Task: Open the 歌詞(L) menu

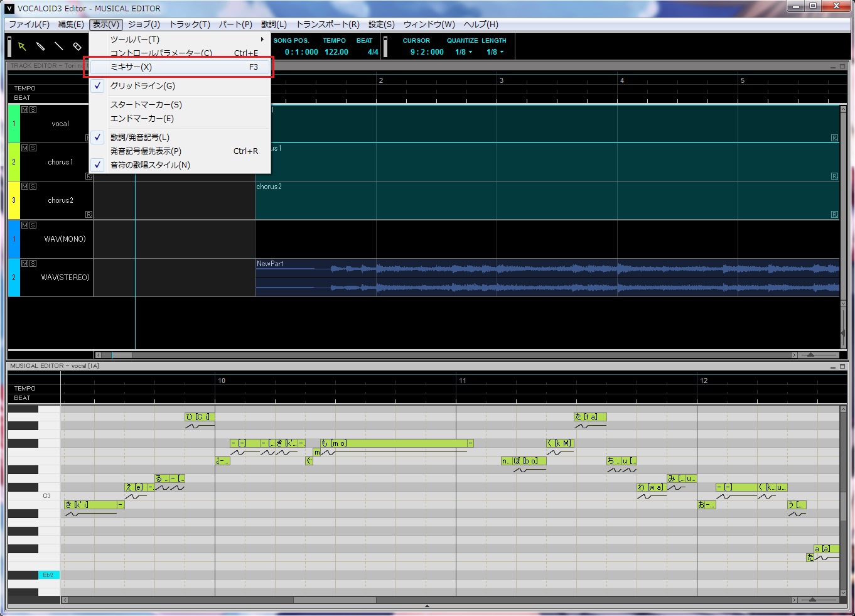Action: 274,24
